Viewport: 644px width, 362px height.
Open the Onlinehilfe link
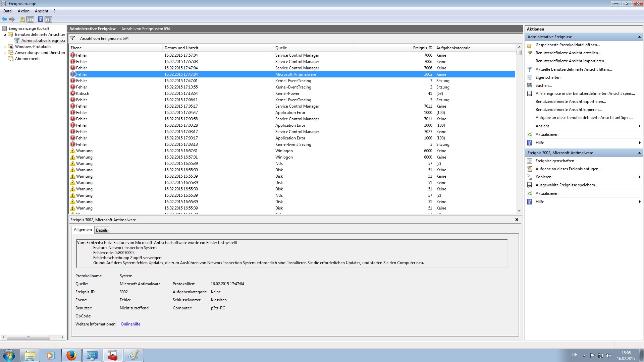(130, 324)
